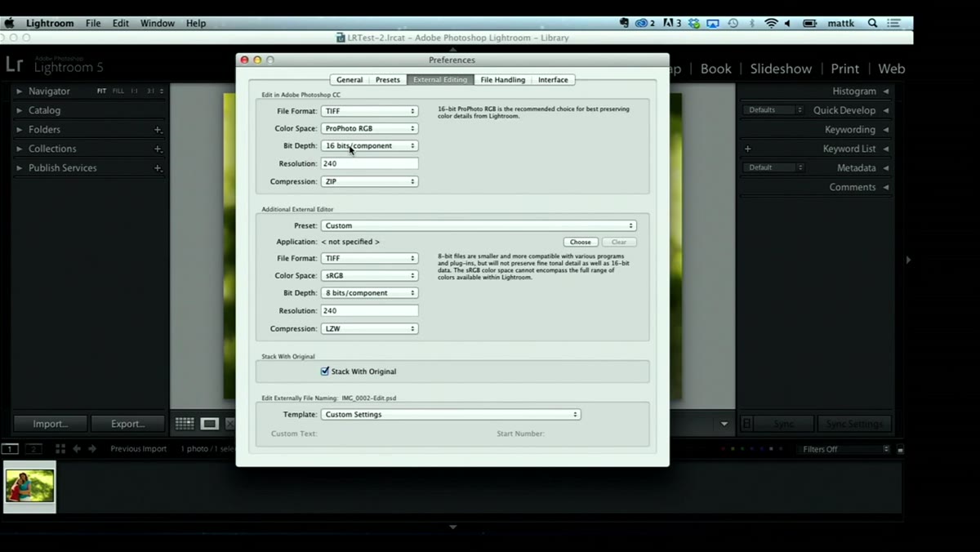
Task: Click the battery status icon
Action: (x=810, y=24)
